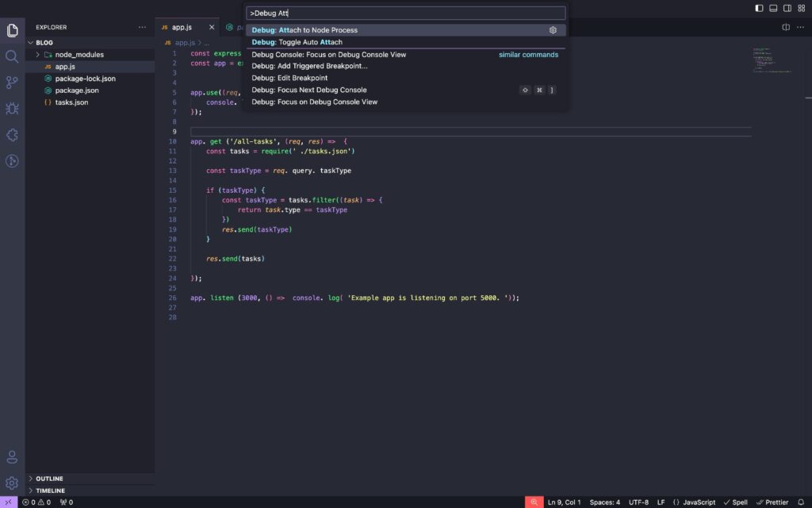This screenshot has height=508, width=812.
Task: Click the split editor right icon
Action: point(786,27)
